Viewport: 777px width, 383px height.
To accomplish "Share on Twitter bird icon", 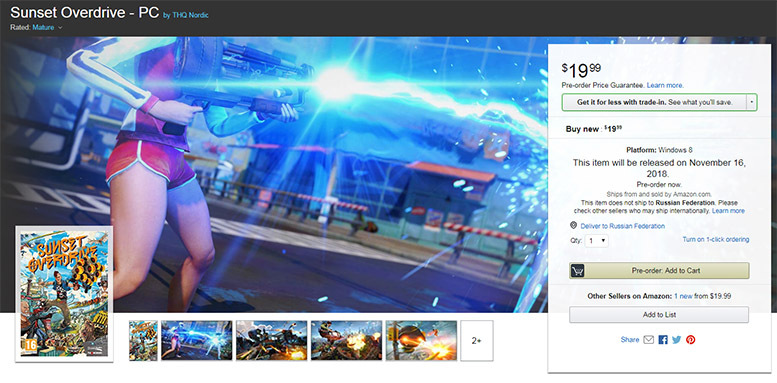I will coord(676,340).
